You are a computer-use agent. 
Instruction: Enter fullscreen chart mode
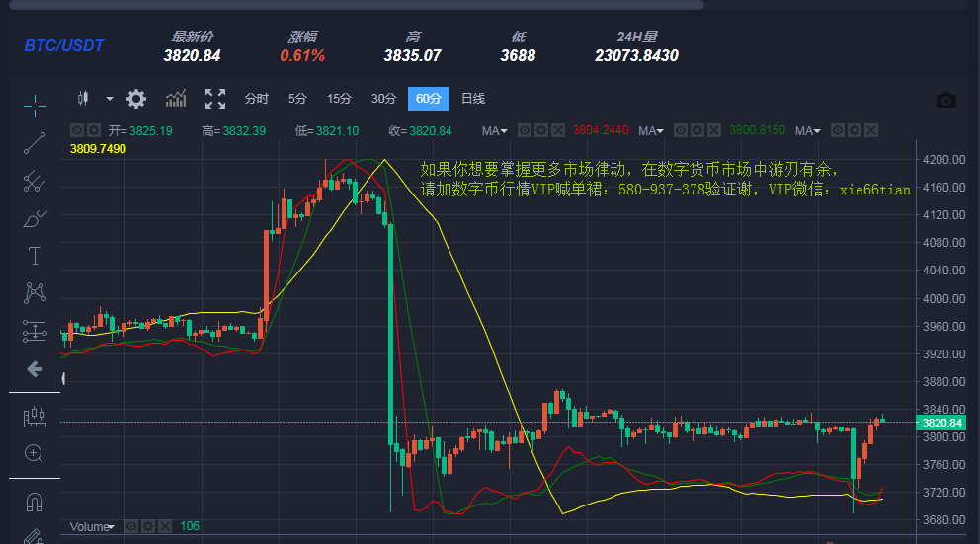pyautogui.click(x=215, y=98)
